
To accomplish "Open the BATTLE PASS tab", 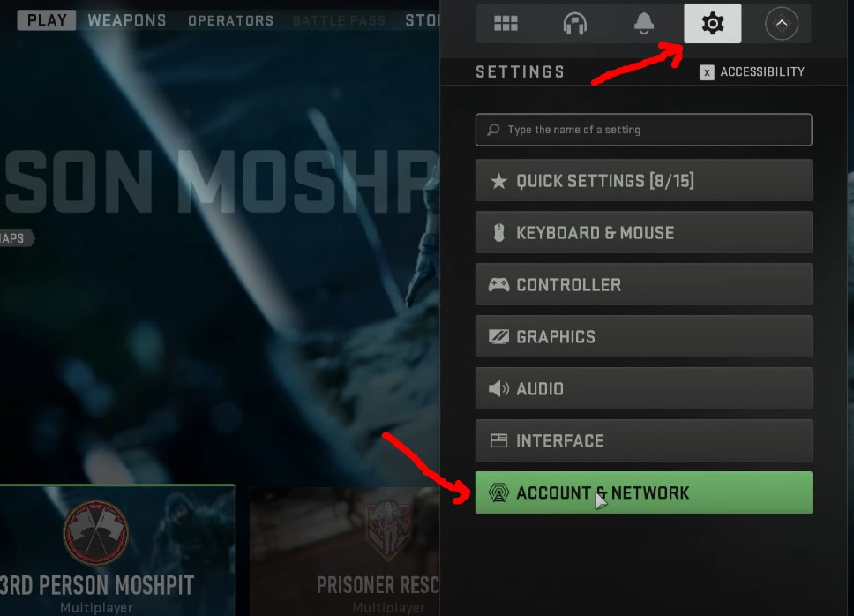I will (339, 20).
